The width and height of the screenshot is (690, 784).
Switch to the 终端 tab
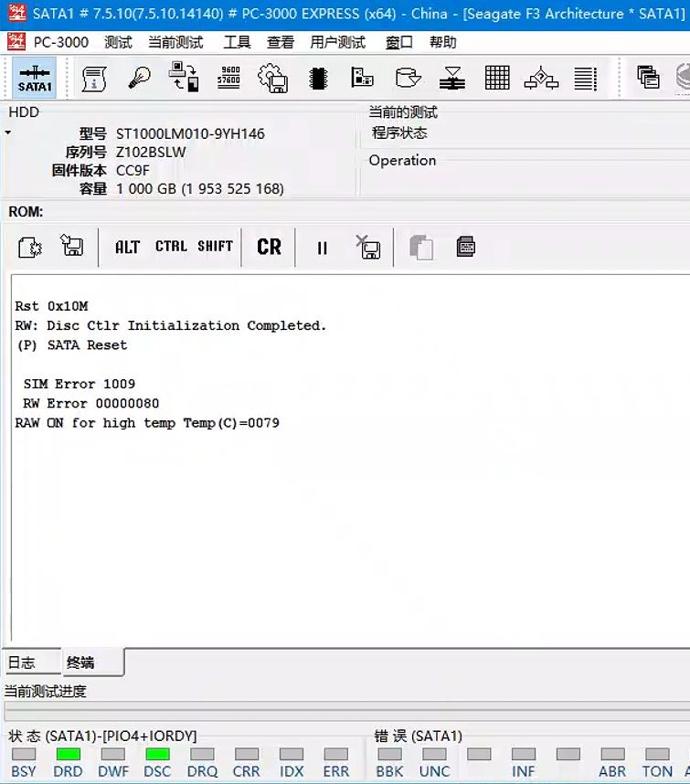(x=93, y=662)
